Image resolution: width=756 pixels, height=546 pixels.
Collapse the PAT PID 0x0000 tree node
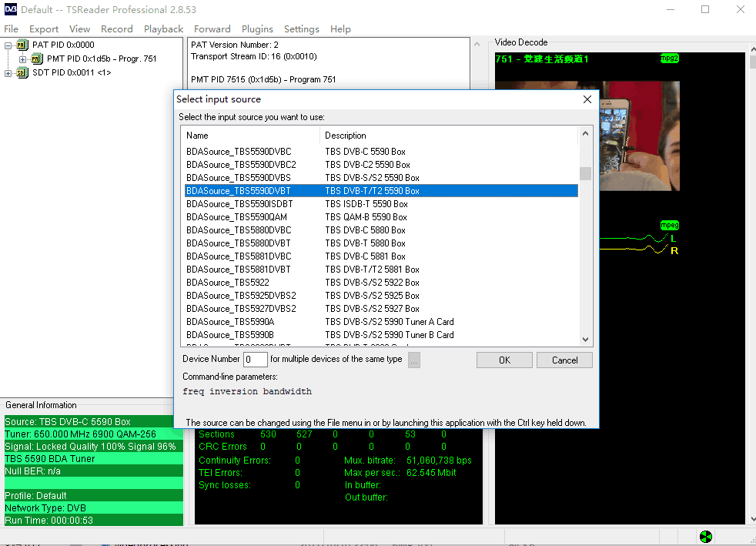coord(8,45)
